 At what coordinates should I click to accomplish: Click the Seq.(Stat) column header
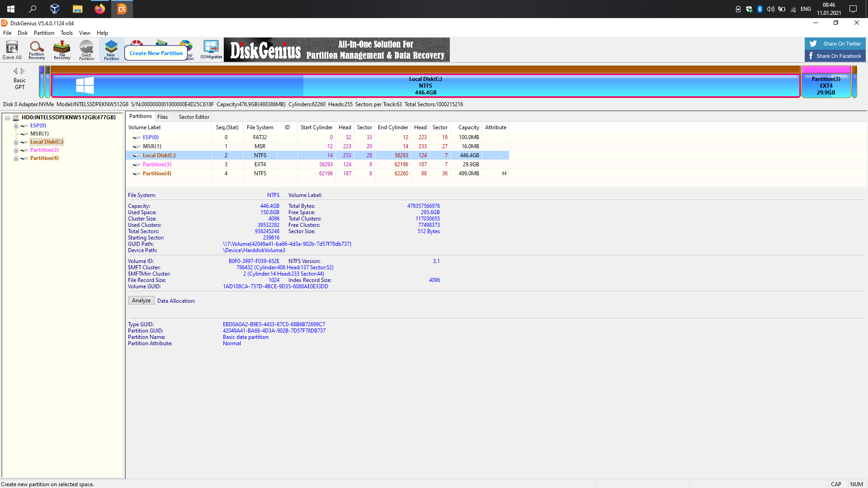point(227,127)
